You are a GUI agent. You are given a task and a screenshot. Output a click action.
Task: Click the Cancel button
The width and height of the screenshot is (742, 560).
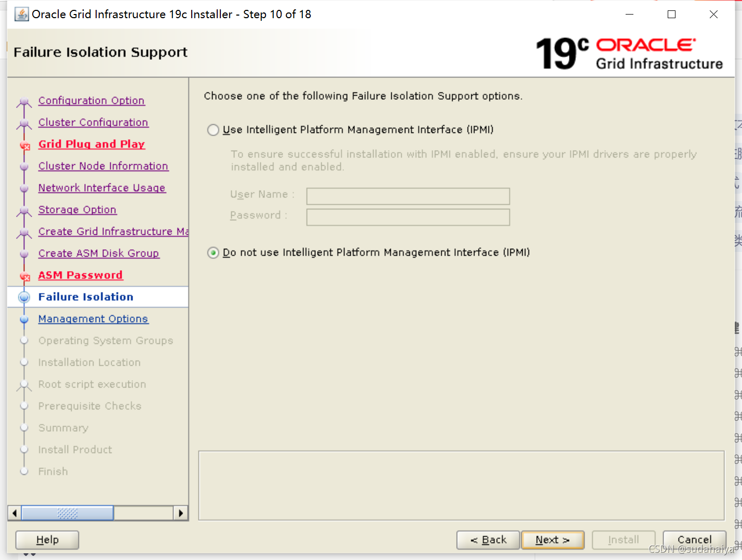point(695,540)
